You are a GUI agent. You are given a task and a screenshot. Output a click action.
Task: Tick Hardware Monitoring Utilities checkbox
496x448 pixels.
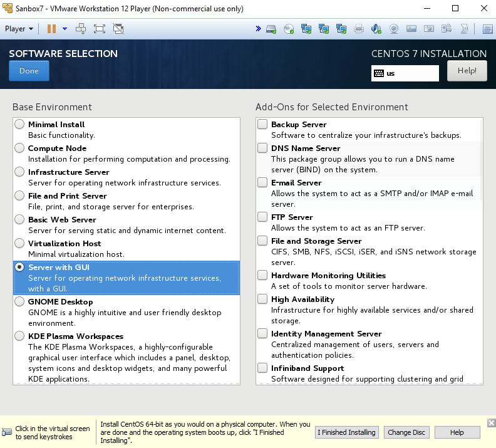click(262, 275)
